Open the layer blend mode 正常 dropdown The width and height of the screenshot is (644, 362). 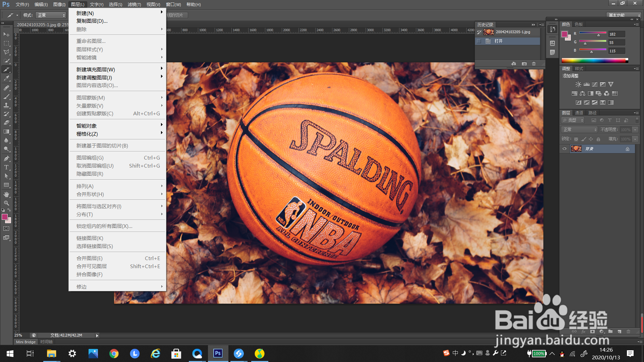pos(580,130)
